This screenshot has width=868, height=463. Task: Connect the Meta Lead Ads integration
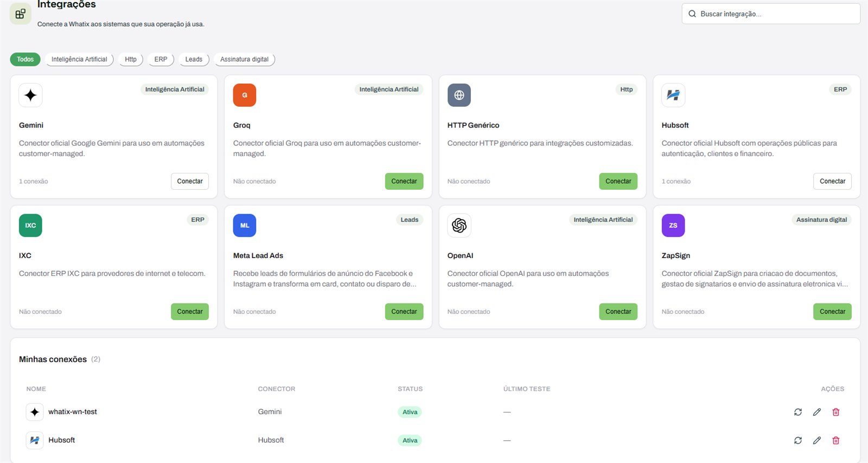(404, 312)
